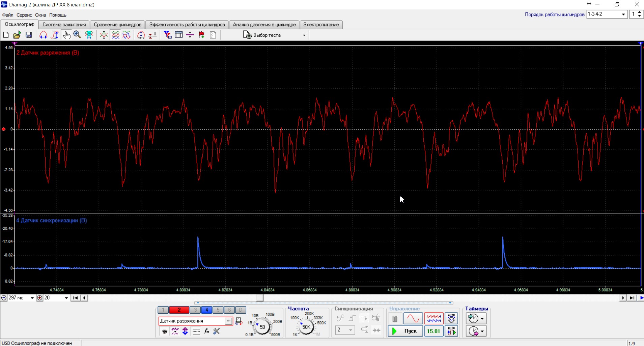644x346 pixels.
Task: Click the AUTO vertical scale icon
Action: pos(141,35)
